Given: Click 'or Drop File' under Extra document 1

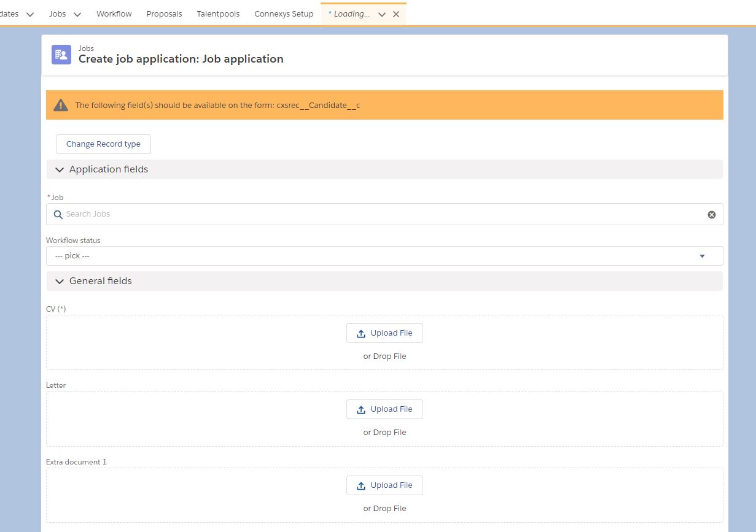Looking at the screenshot, I should click(x=384, y=509).
